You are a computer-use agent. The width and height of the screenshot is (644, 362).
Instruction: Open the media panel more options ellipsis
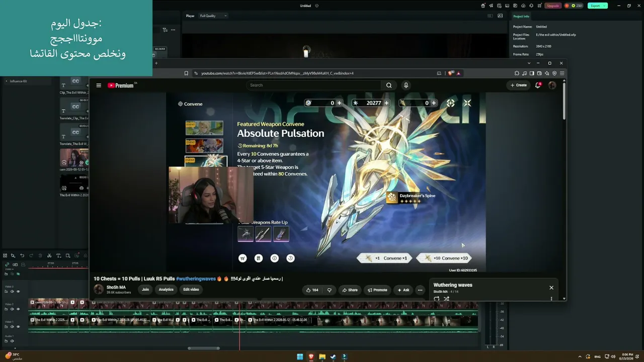tap(173, 30)
